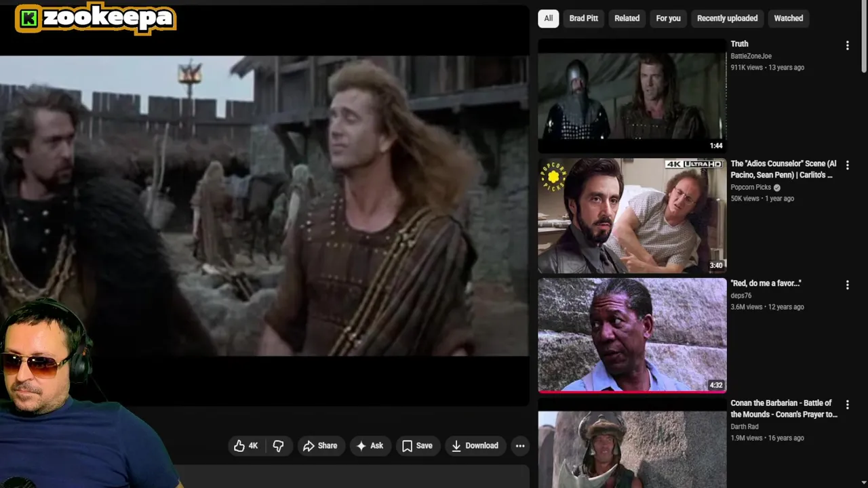The image size is (868, 488).
Task: Click the "50K views • 1 year ago" text
Action: tap(762, 199)
